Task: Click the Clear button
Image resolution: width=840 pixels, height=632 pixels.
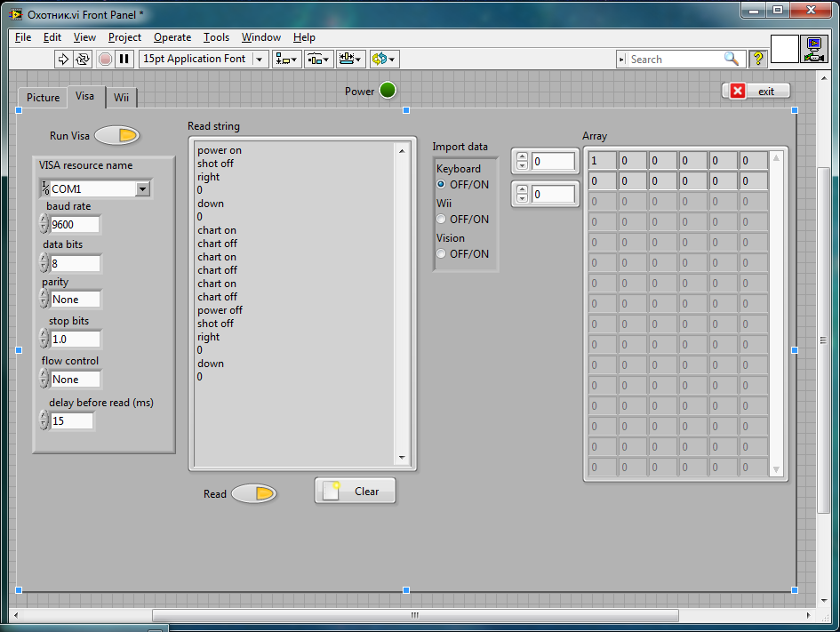Action: click(x=355, y=492)
